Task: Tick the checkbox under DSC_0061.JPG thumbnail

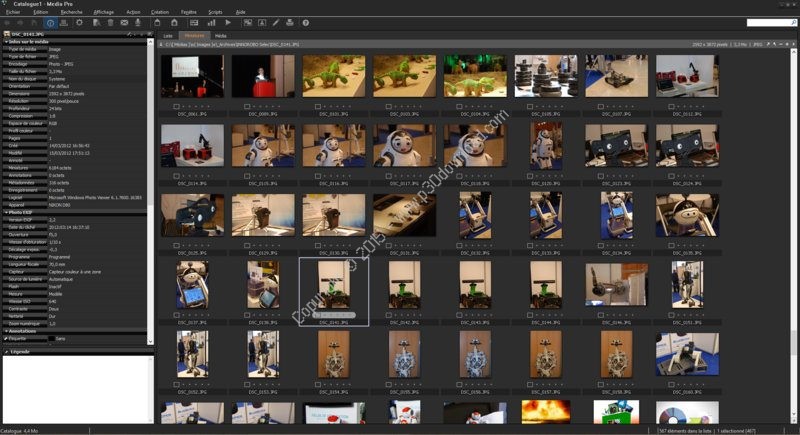Action: pos(176,107)
